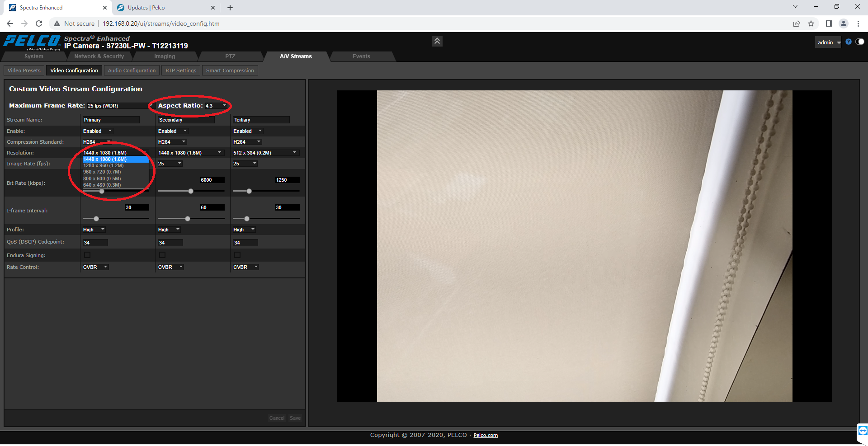Click the Primary Stream Name field
Viewport: 868px width, 446px height.
[111, 120]
